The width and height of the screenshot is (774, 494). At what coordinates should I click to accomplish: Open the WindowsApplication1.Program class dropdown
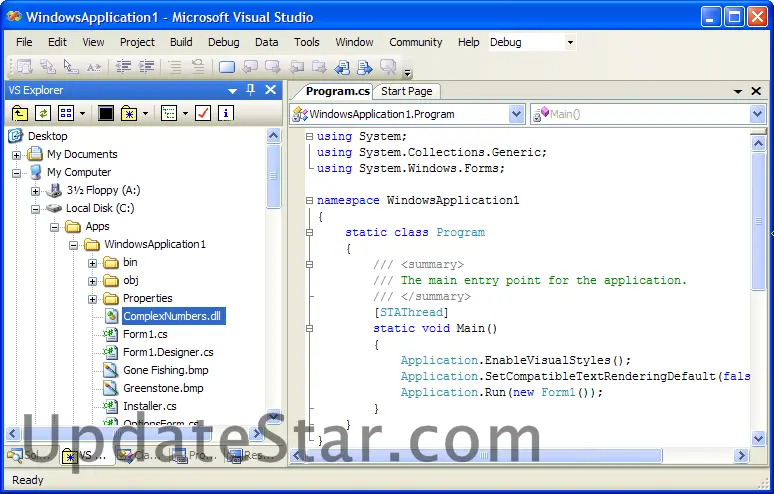pyautogui.click(x=516, y=114)
